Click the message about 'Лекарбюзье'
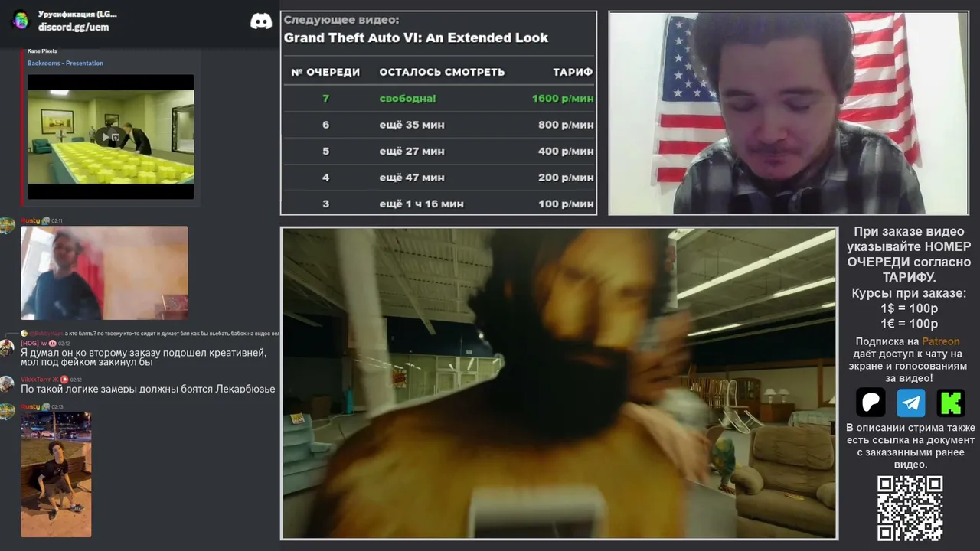 pyautogui.click(x=148, y=389)
